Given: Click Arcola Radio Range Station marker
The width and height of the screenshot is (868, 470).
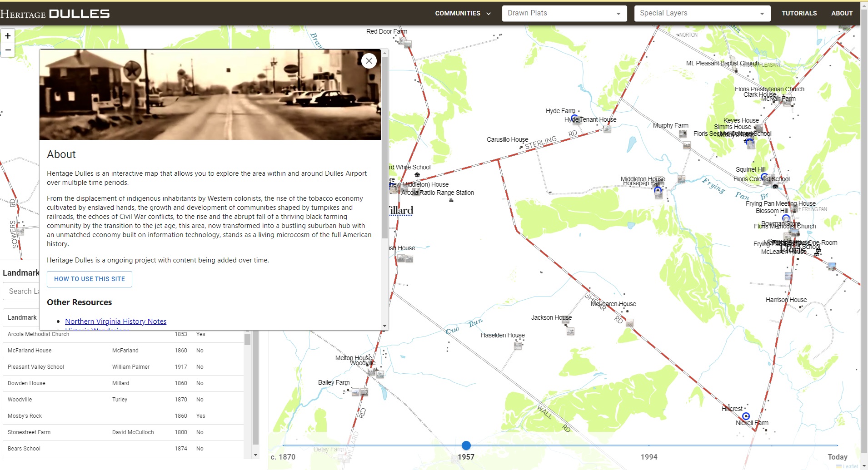Looking at the screenshot, I should point(451,200).
